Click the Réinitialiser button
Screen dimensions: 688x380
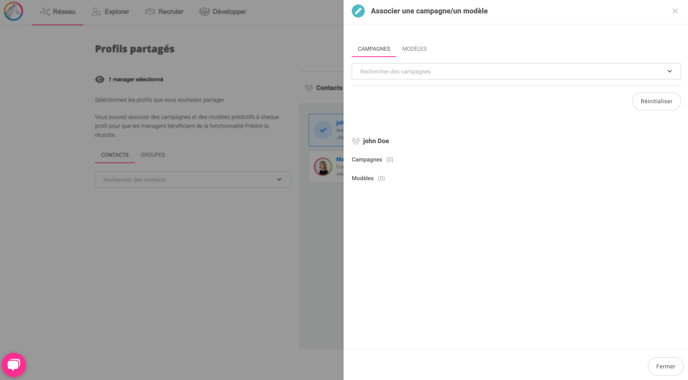tap(656, 101)
